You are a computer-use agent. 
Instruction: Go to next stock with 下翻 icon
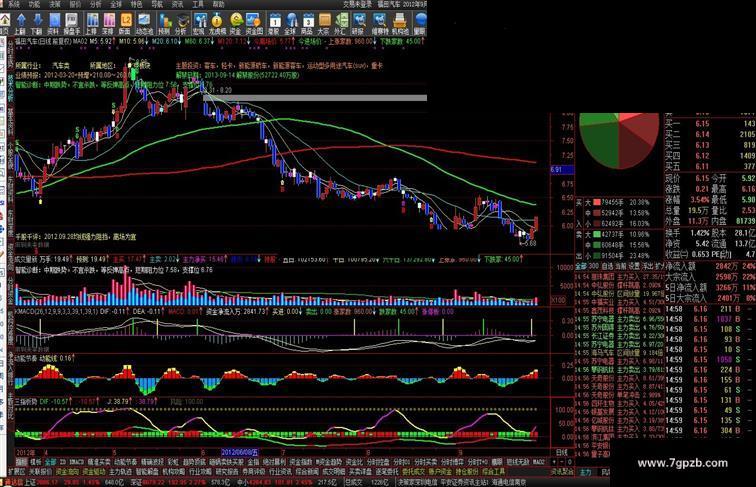tap(38, 23)
